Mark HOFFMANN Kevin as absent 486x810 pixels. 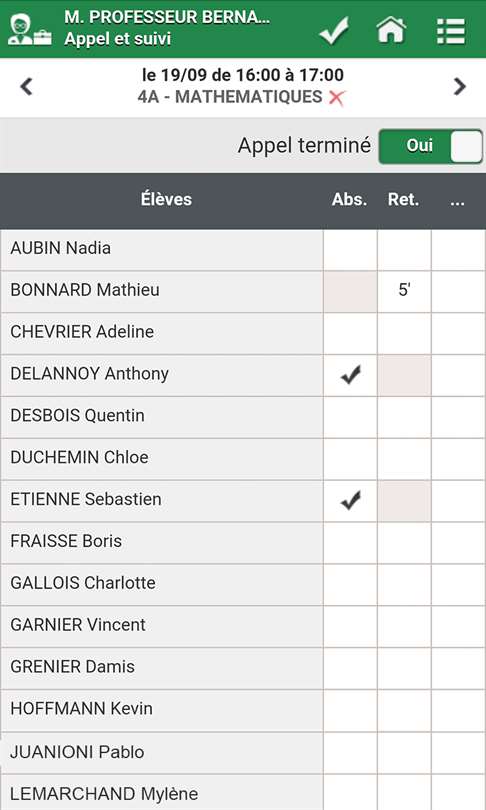tap(351, 710)
